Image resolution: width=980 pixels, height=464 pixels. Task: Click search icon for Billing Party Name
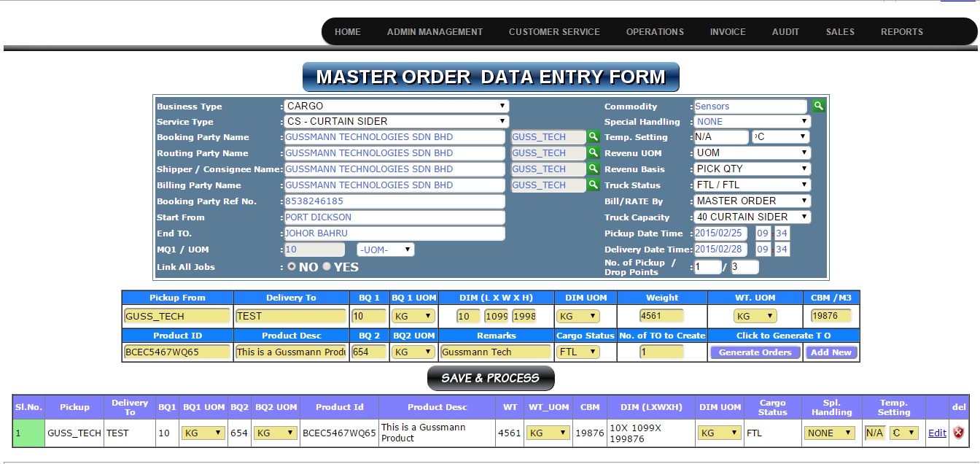(594, 185)
